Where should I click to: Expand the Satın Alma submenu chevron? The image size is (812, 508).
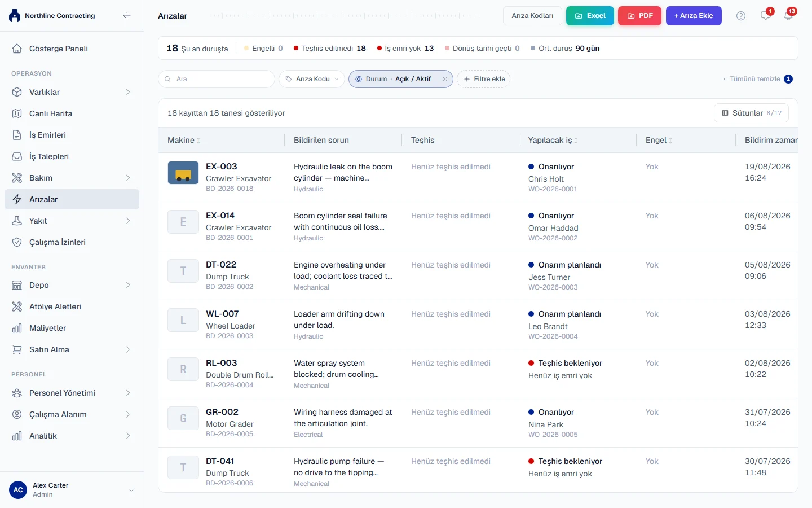tap(128, 349)
